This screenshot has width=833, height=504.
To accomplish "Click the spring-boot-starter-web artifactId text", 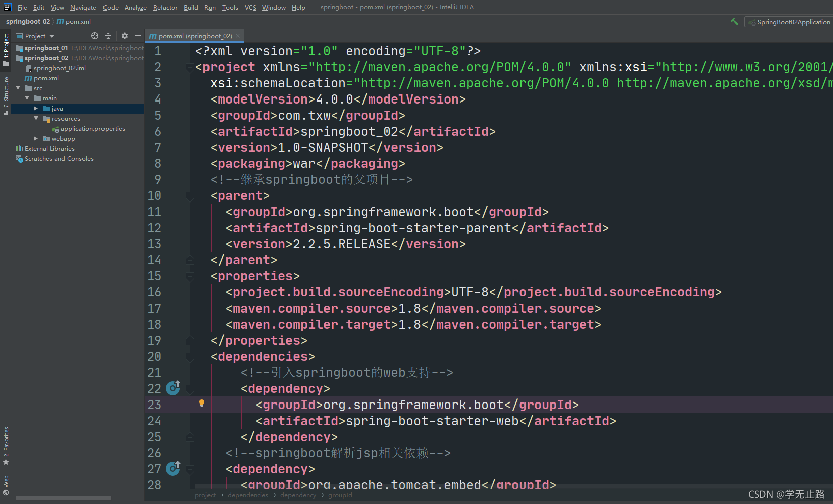I will 432,421.
